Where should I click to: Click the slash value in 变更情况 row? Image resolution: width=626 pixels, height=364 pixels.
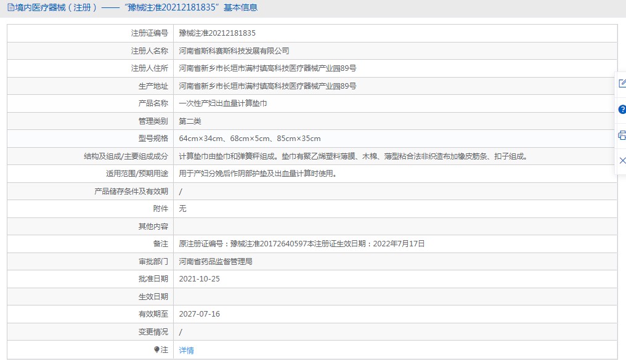tap(181, 332)
